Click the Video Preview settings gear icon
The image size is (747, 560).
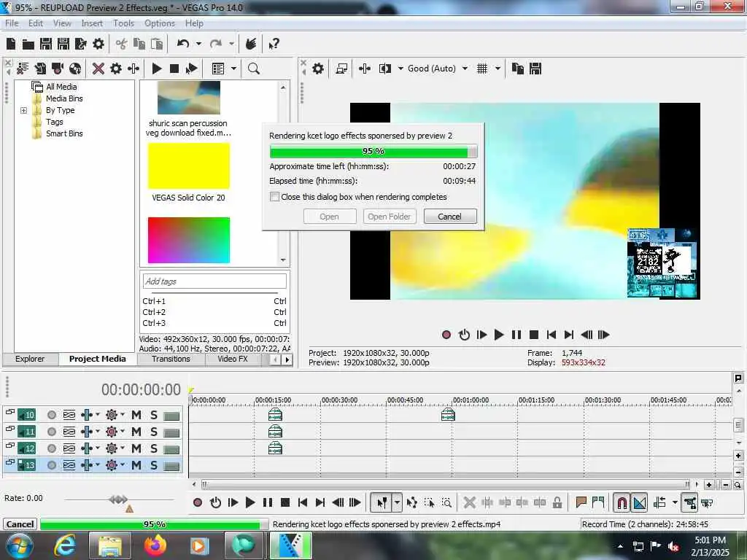click(318, 69)
